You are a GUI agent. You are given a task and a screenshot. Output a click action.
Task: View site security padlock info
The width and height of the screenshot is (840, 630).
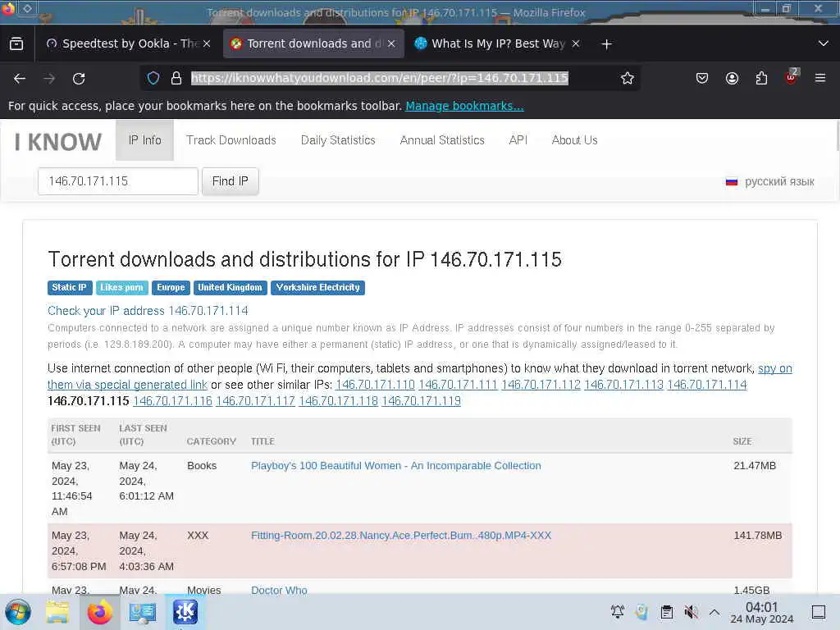[176, 78]
